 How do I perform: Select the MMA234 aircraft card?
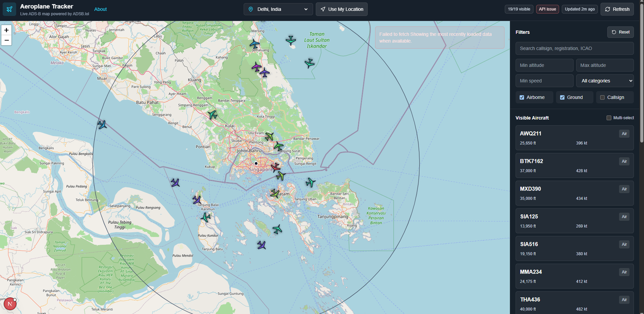click(574, 276)
